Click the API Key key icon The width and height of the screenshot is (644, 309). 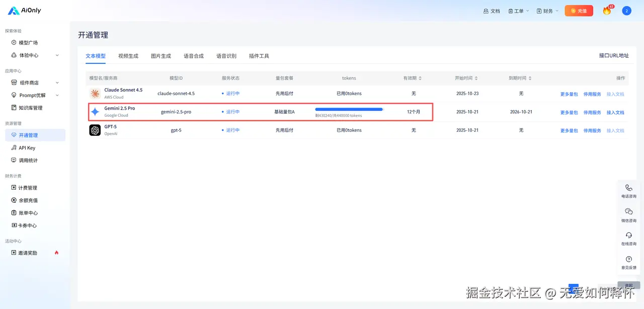[x=14, y=148]
